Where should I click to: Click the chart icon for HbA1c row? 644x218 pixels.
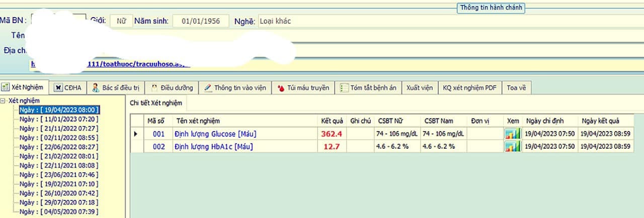[x=513, y=146]
